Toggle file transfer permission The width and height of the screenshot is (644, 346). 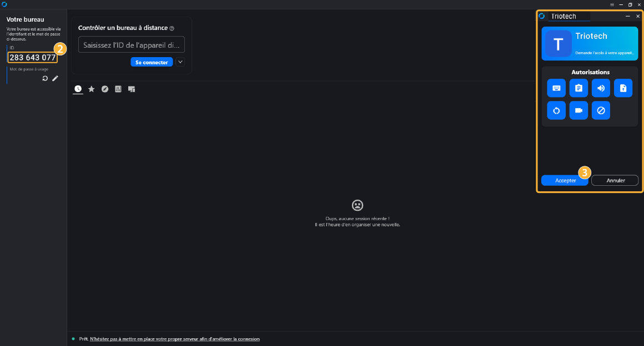(623, 88)
